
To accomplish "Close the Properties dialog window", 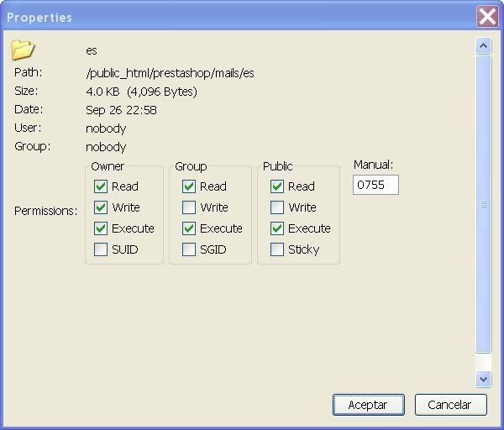I will pos(487,17).
